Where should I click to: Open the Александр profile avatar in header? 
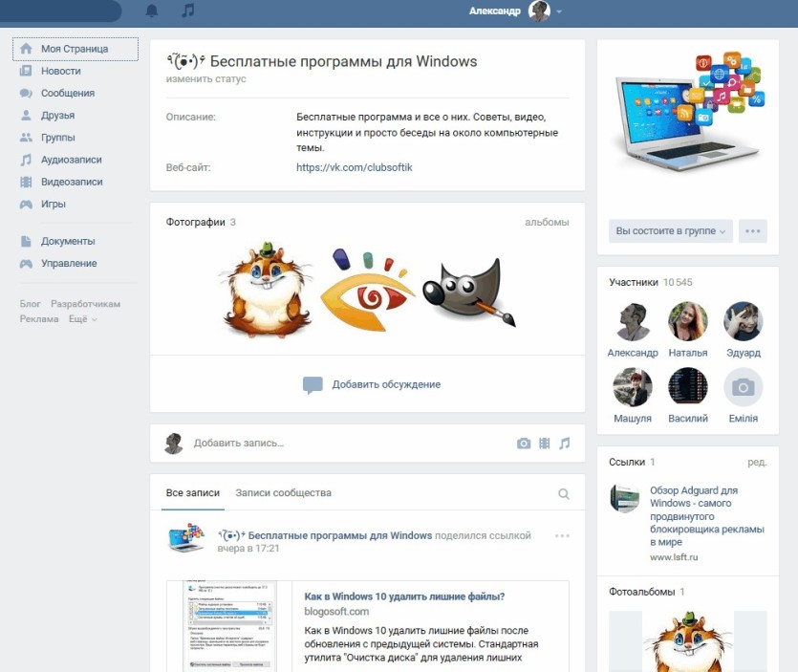click(539, 11)
